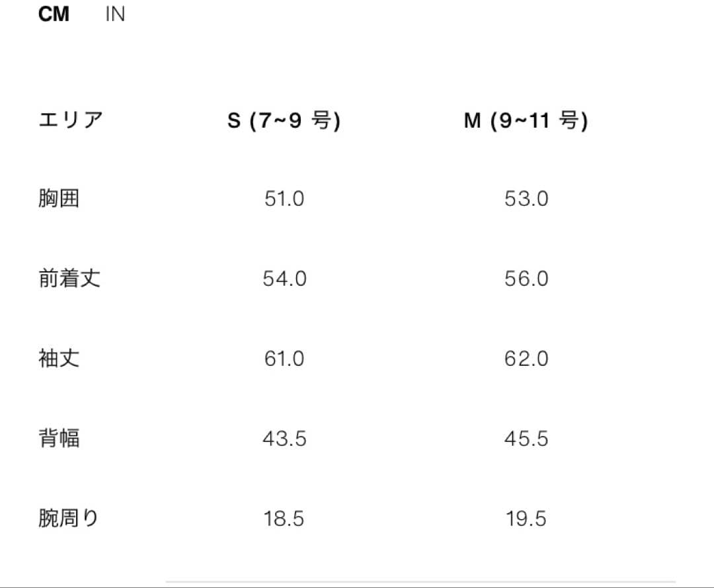This screenshot has width=714, height=588.
Task: Click the 51.0 chest measurement for size S
Action: point(284,198)
